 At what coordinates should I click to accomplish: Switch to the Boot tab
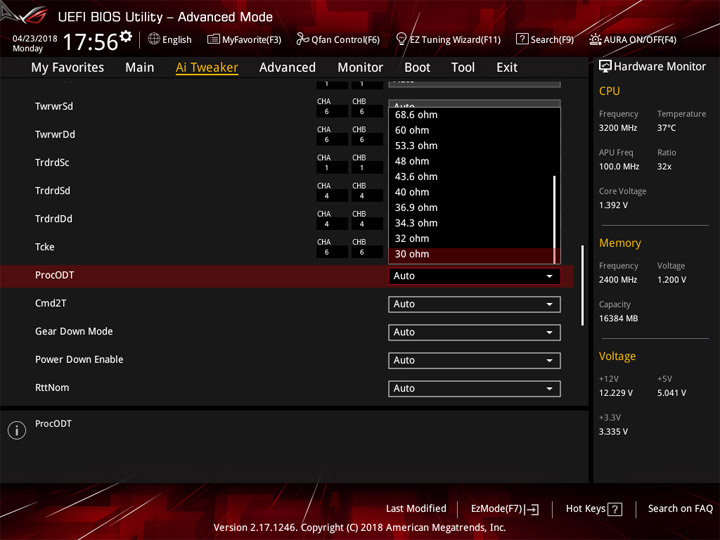click(x=417, y=68)
